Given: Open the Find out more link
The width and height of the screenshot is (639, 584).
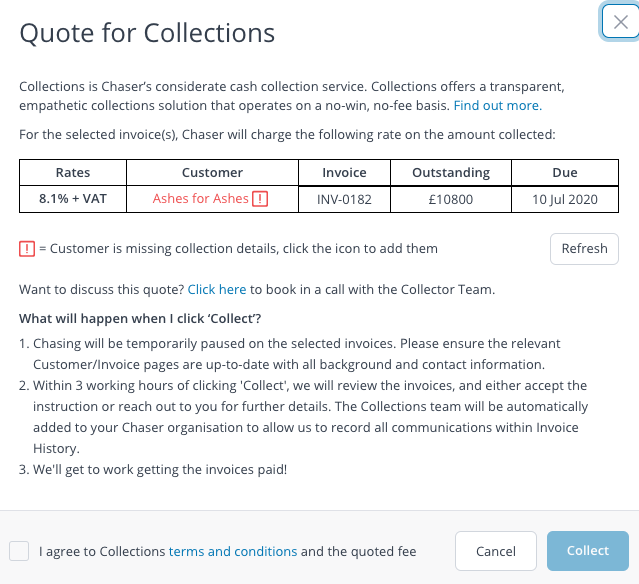Looking at the screenshot, I should pos(498,106).
